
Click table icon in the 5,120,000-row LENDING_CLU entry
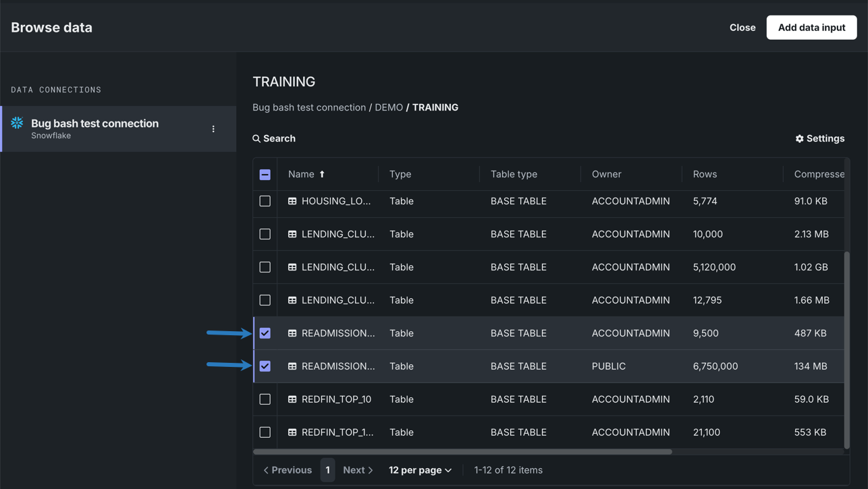[292, 267]
